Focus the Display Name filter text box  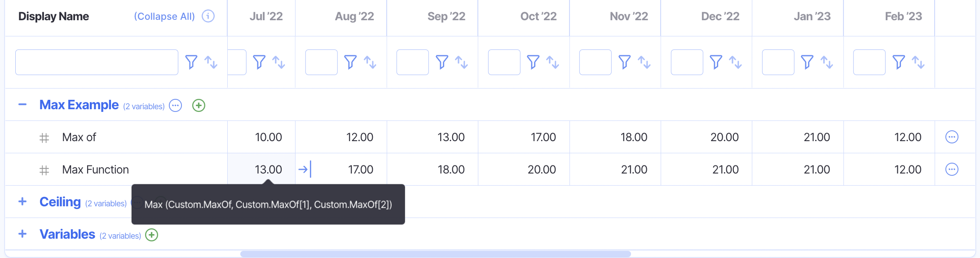[97, 62]
